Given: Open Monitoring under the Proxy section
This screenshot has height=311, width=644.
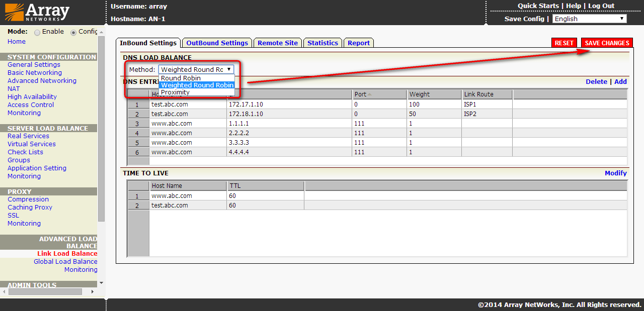Looking at the screenshot, I should coord(24,223).
